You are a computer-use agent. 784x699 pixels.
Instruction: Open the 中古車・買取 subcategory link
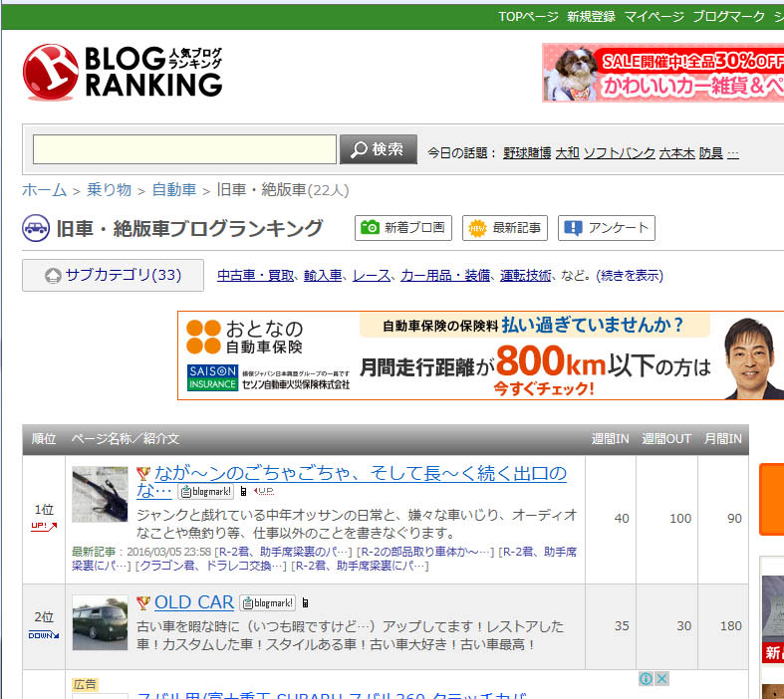255,276
